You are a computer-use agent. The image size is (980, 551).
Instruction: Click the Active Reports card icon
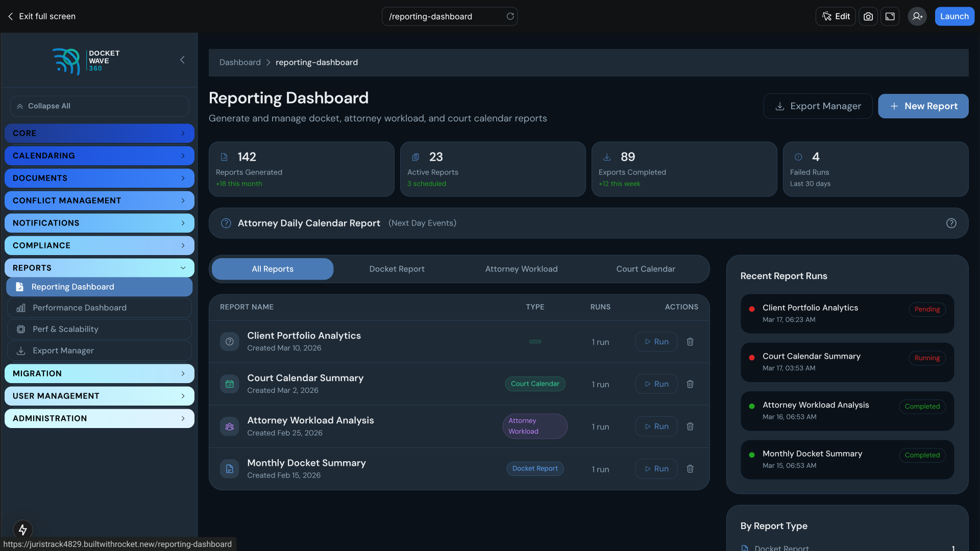point(415,157)
